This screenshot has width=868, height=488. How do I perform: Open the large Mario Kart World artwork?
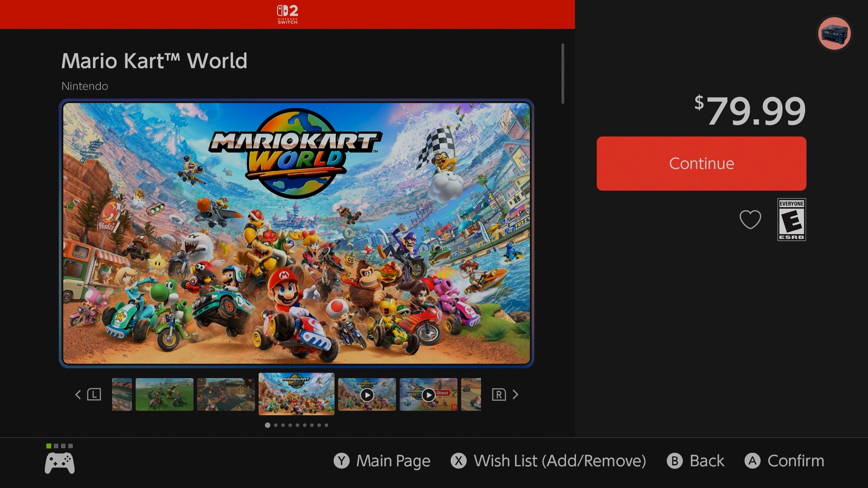point(296,233)
